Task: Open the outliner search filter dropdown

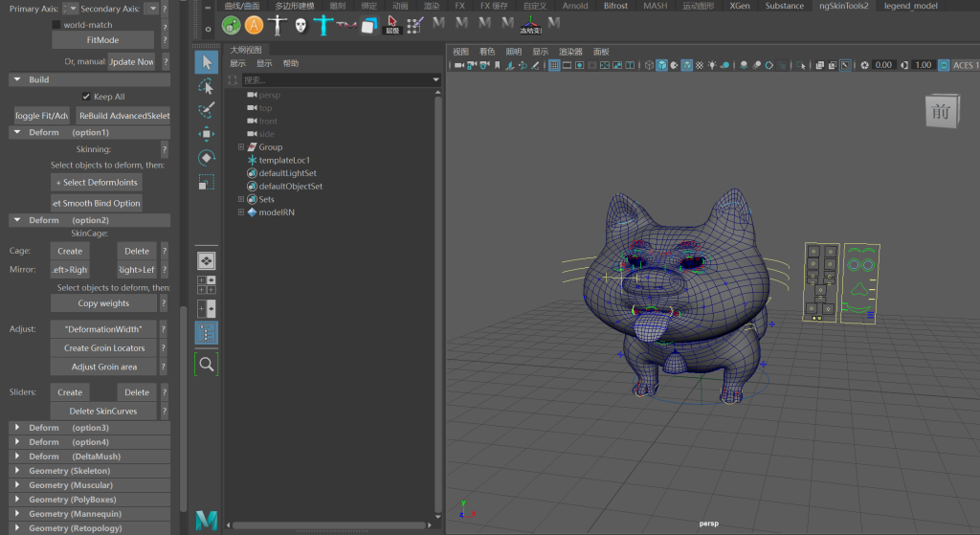Action: coord(435,80)
